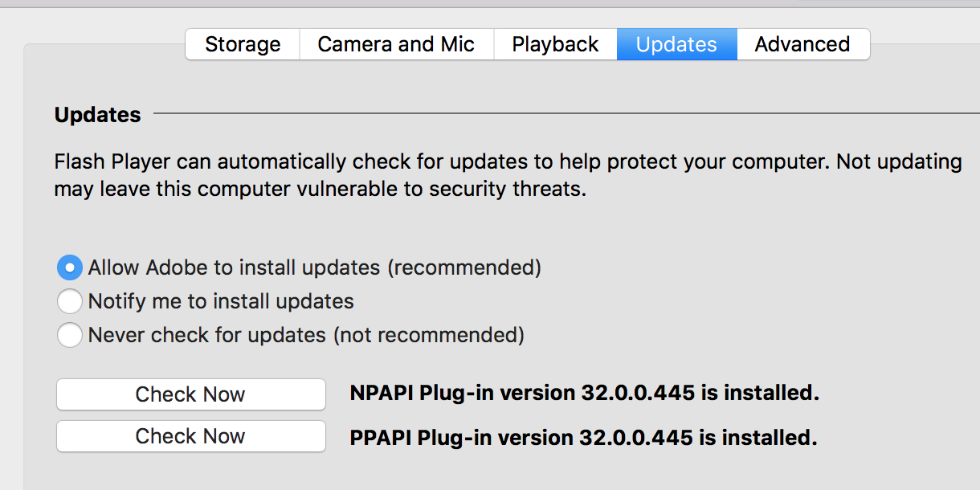Go to the Playback tab
The image size is (980, 490).
click(555, 44)
